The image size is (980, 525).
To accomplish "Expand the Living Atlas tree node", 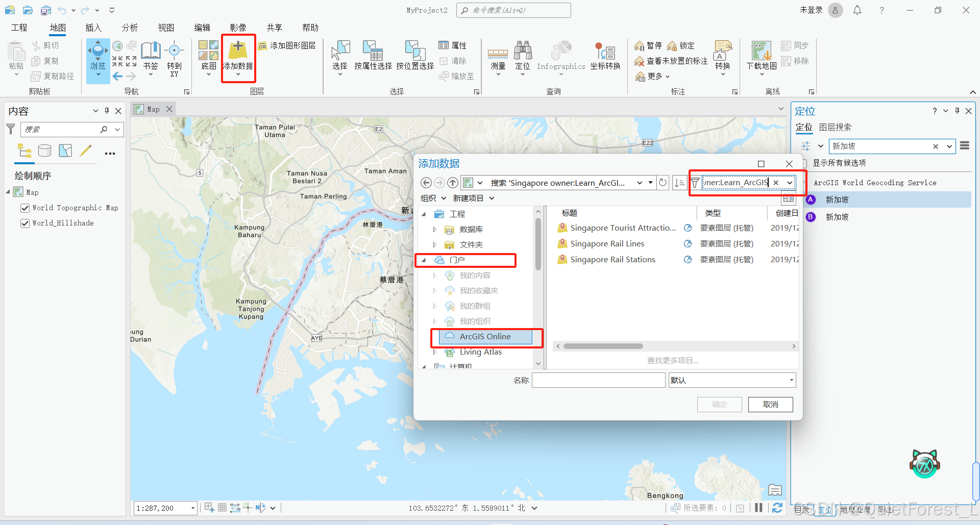I will click(x=435, y=352).
